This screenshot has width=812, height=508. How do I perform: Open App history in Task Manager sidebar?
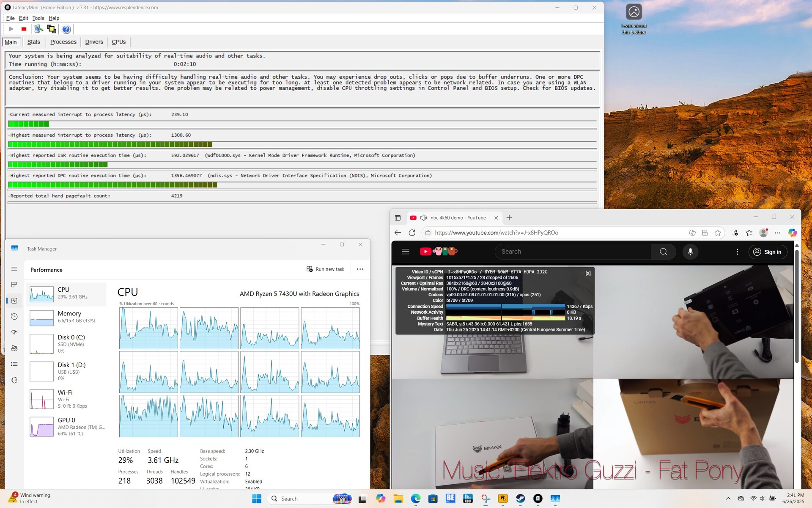point(14,317)
